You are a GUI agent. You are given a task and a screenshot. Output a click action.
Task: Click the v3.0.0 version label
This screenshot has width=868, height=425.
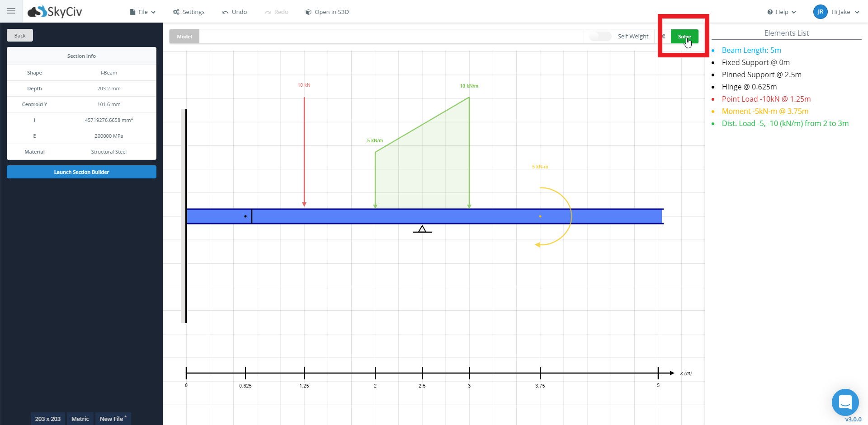853,420
